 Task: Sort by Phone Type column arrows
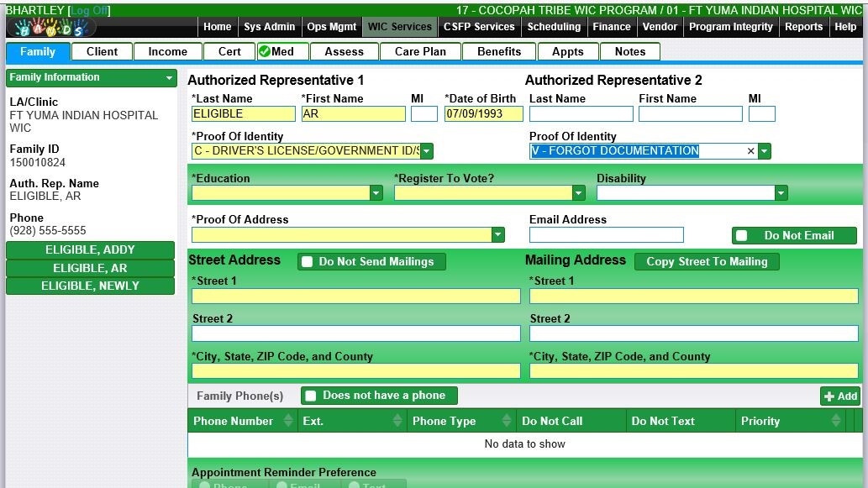pos(507,421)
